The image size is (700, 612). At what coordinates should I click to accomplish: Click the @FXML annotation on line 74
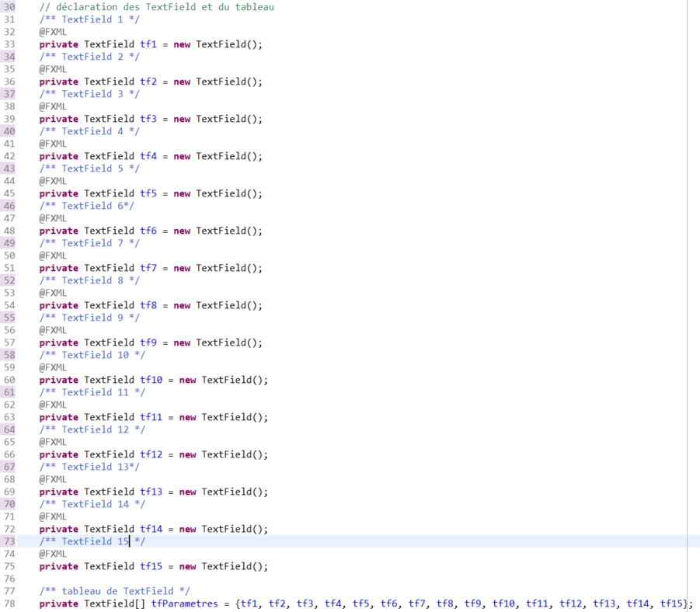click(53, 554)
